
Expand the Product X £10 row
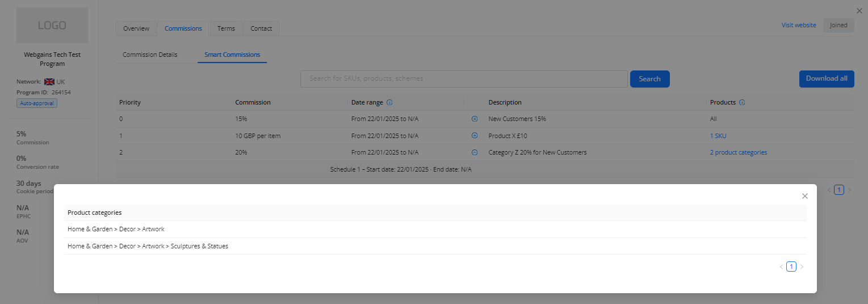pyautogui.click(x=475, y=136)
